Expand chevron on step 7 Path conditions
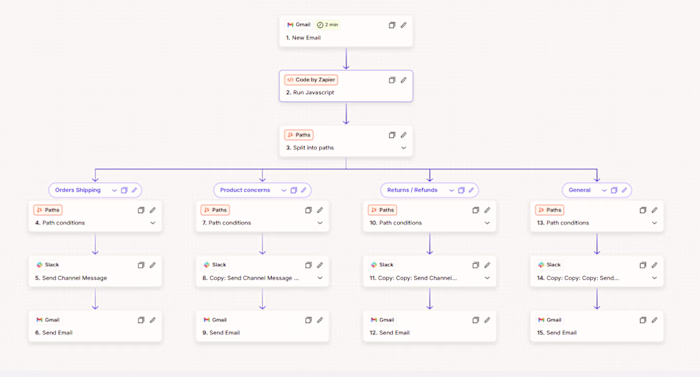The height and width of the screenshot is (377, 700). click(320, 223)
